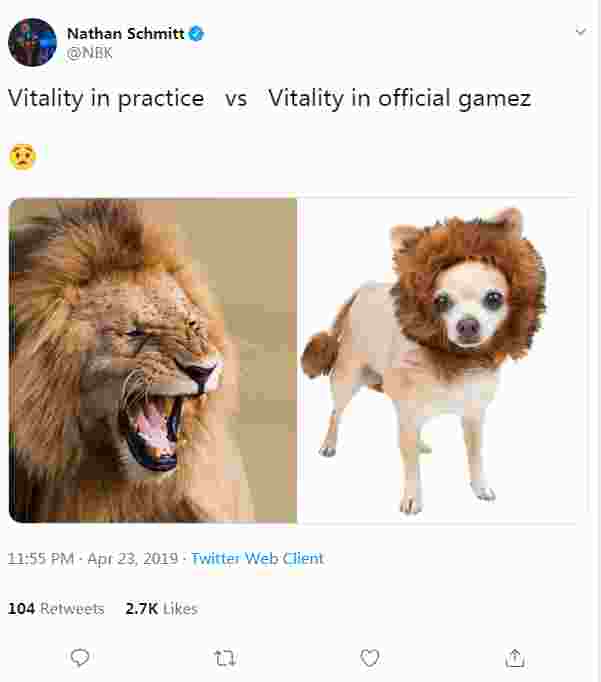Click the lion's open mouth in photo
This screenshot has height=682, width=601.
pyautogui.click(x=154, y=431)
